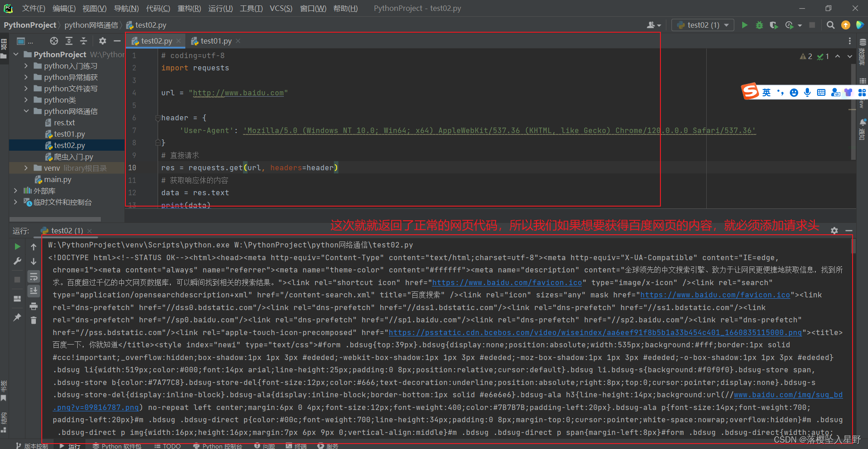Open run configuration wrench in Run panel

point(17,261)
